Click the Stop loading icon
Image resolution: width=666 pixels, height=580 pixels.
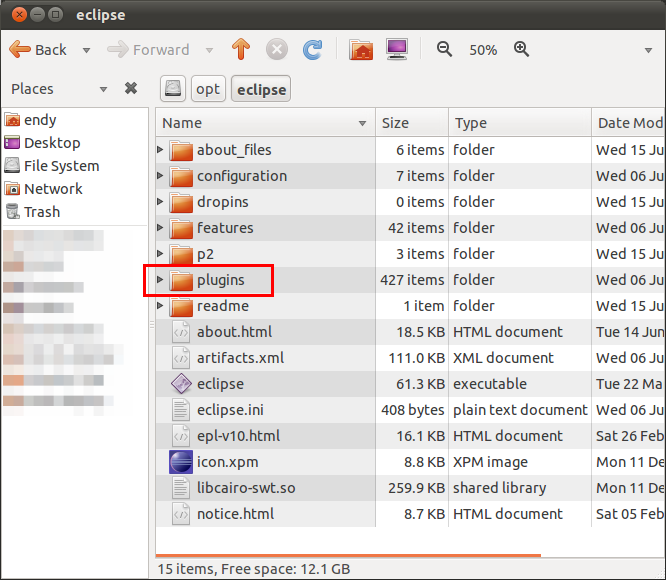[277, 49]
